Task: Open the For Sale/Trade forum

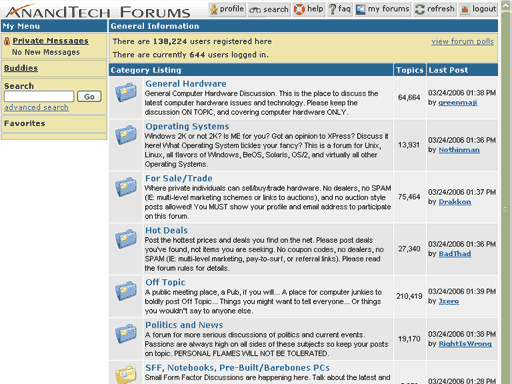Action: (x=179, y=178)
